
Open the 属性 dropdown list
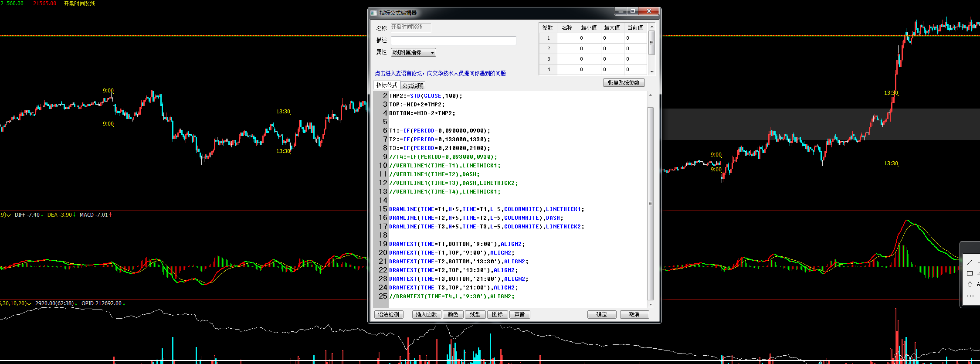(x=432, y=53)
